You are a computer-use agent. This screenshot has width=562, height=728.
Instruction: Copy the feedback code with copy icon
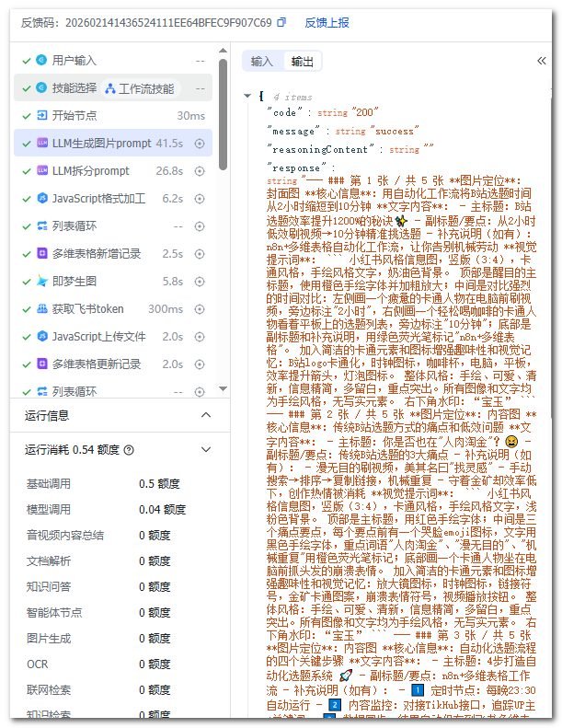pos(281,22)
